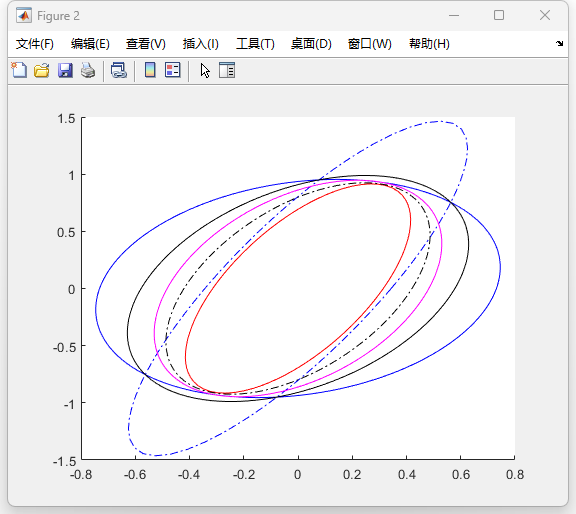This screenshot has height=514, width=576.
Task: Save the figure using the floppy disk icon
Action: coord(65,70)
